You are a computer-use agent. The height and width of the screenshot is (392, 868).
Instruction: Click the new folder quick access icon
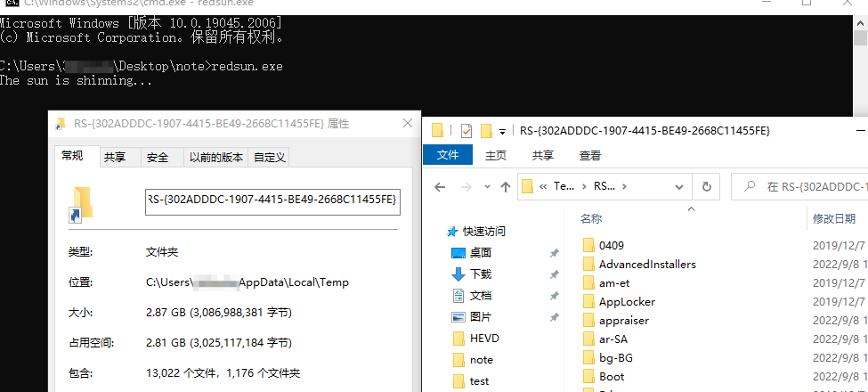pos(487,131)
